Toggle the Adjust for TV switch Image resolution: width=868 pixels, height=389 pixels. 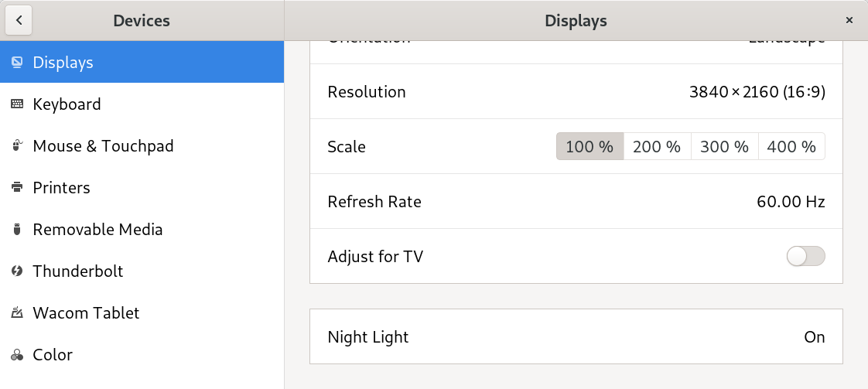pos(805,256)
